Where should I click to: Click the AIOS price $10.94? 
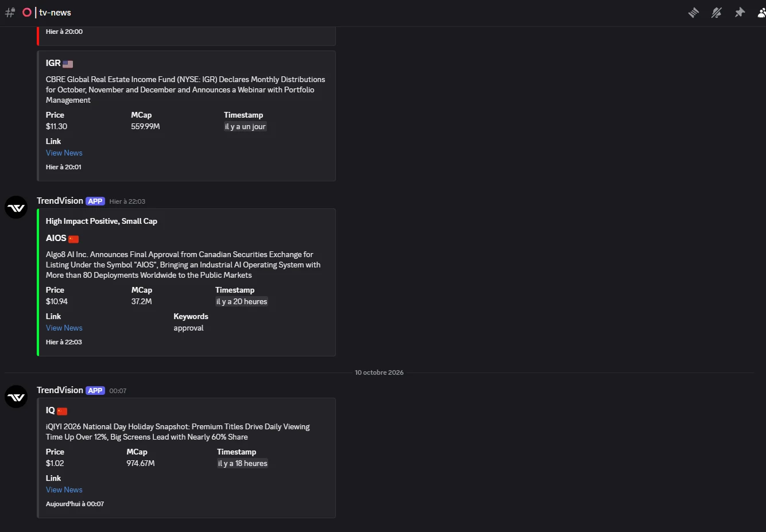point(57,302)
